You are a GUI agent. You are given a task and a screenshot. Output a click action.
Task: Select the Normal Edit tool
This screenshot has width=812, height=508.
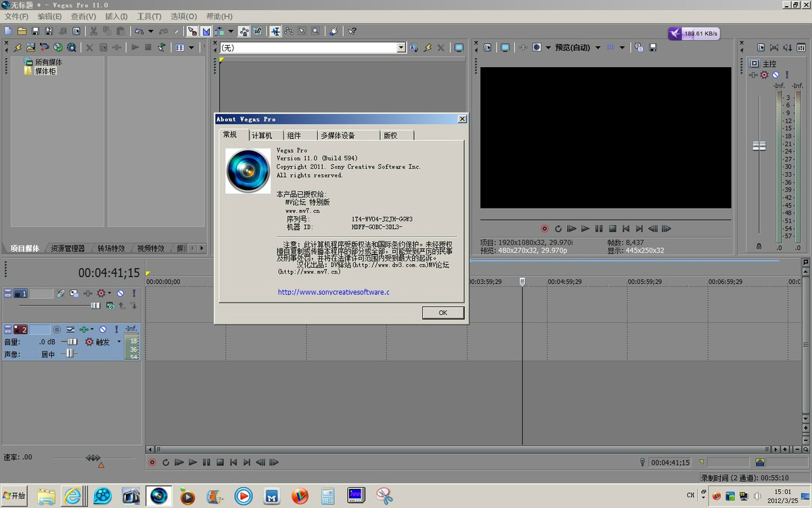(275, 31)
